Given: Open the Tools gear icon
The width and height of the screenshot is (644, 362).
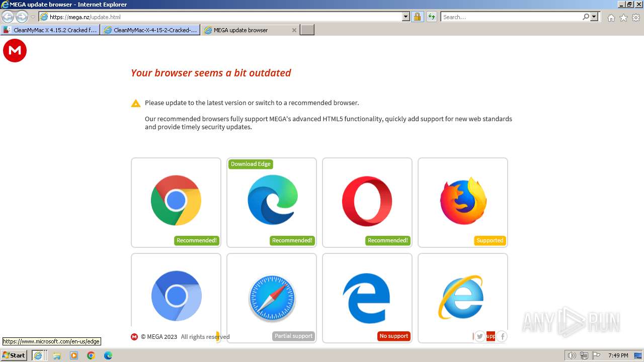Looking at the screenshot, I should click(x=636, y=18).
